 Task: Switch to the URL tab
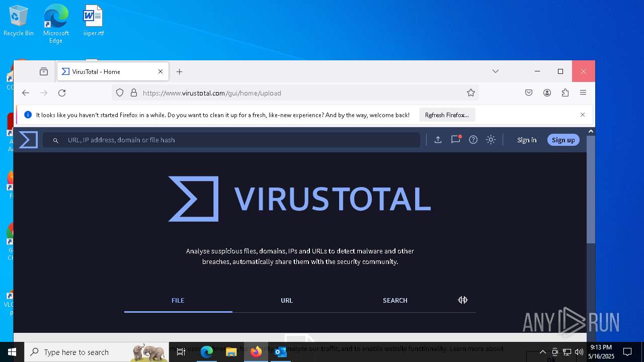pos(287,300)
